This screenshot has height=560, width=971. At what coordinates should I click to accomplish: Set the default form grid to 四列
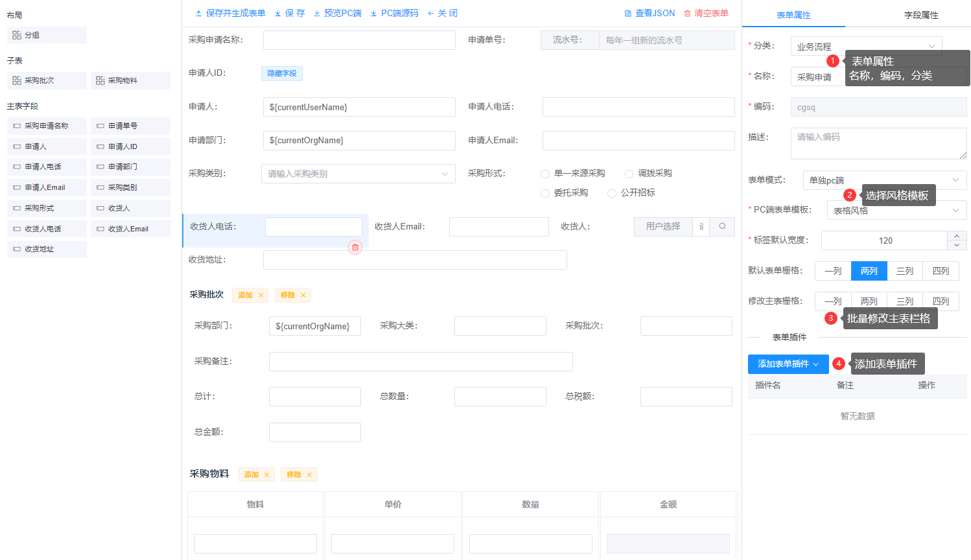click(x=941, y=271)
